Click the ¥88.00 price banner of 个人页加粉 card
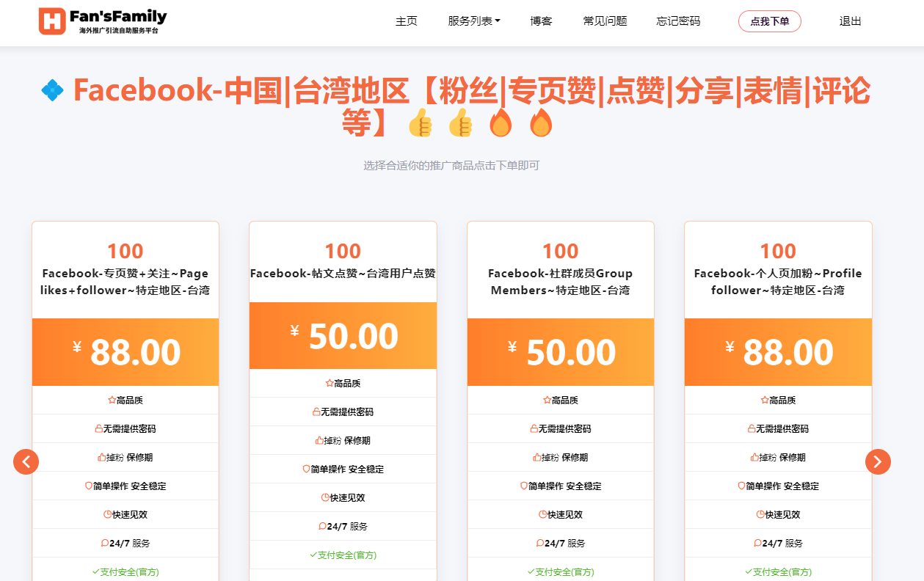The height and width of the screenshot is (581, 924). (778, 352)
